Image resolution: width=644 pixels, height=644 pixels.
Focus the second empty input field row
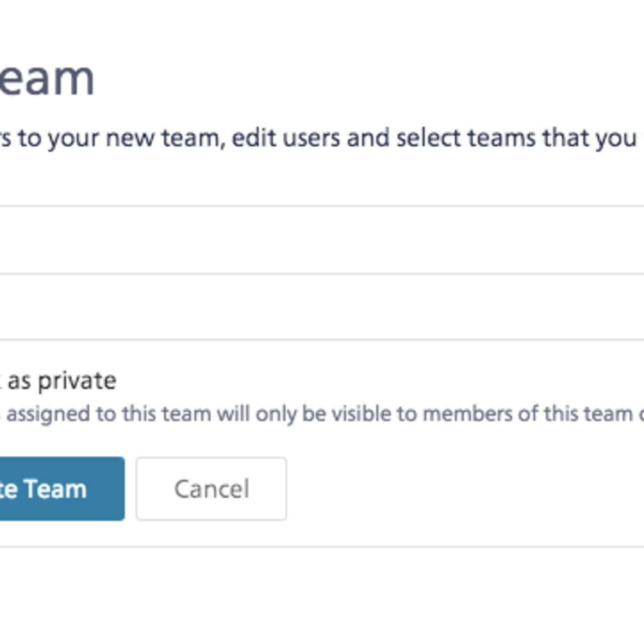322,307
